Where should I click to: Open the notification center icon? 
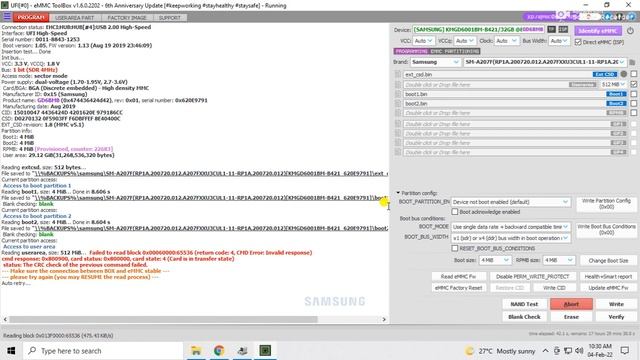pos(624,351)
